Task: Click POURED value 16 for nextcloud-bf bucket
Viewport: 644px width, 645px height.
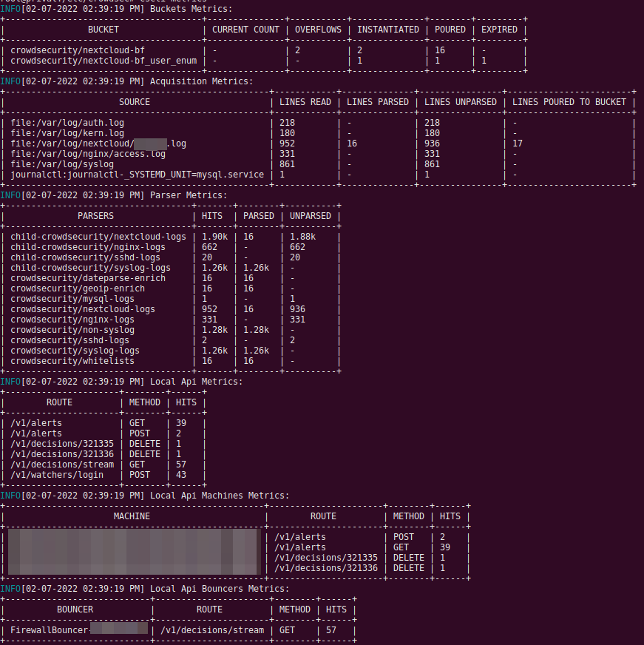Action: pos(440,50)
